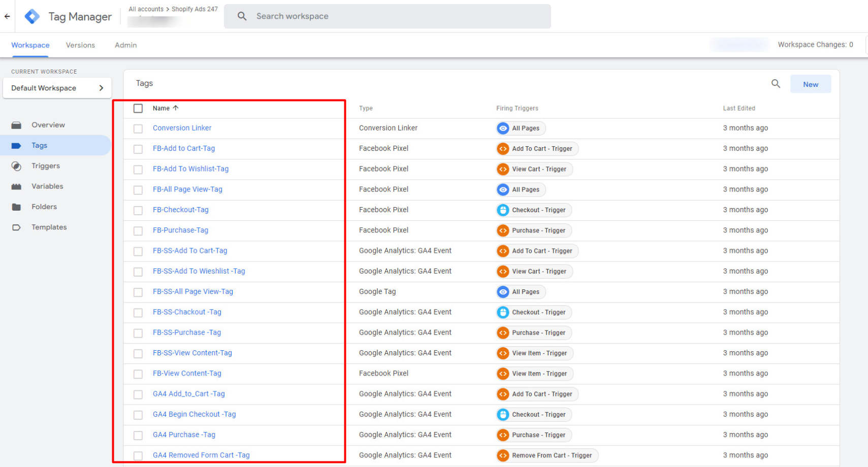Click the back arrow beside Tag Manager logo
The image size is (868, 467).
pyautogui.click(x=7, y=16)
